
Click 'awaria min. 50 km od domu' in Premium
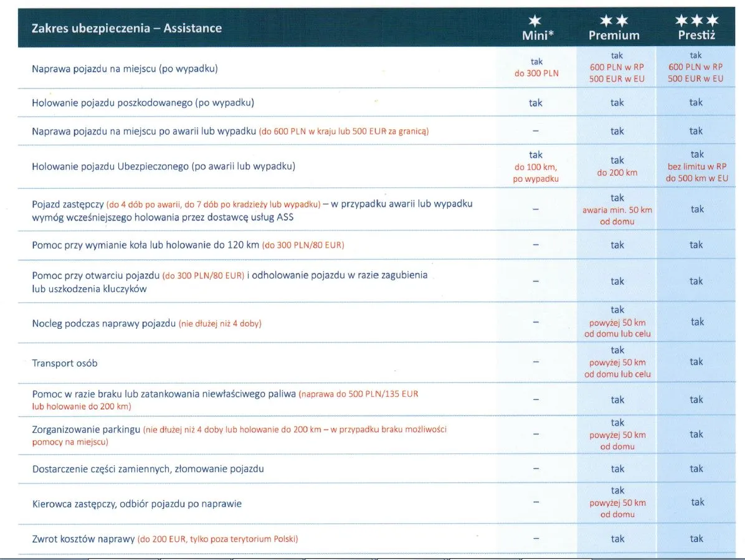[617, 216]
